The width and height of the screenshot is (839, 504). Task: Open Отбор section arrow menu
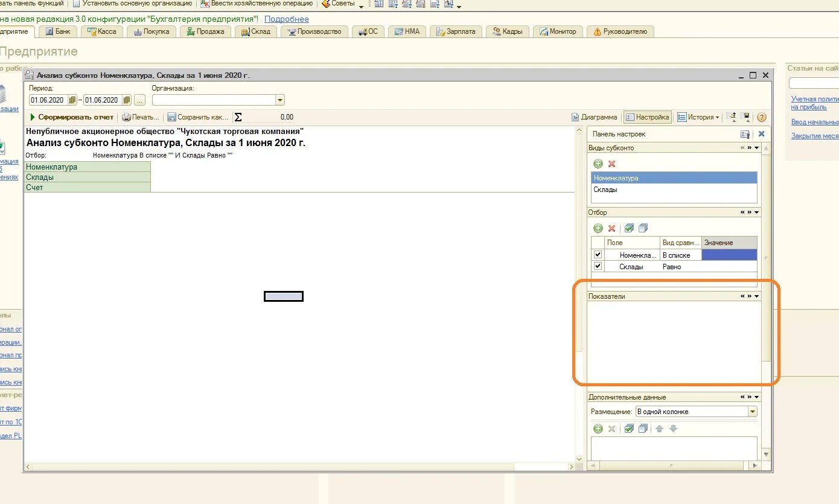[757, 212]
